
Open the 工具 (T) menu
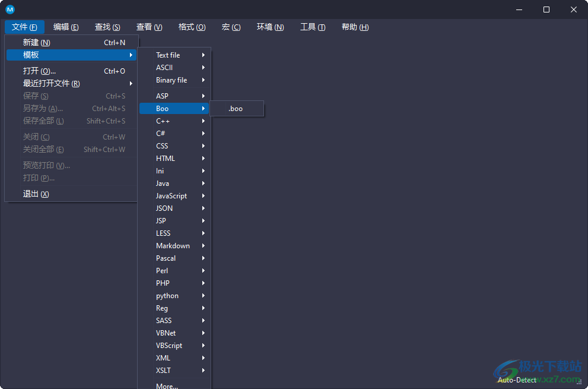313,27
